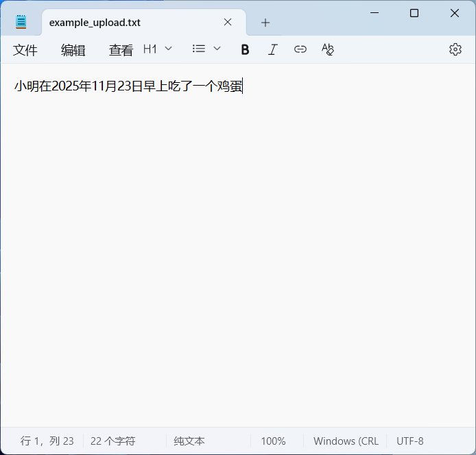Click the Notepad app icon
Image resolution: width=476 pixels, height=455 pixels.
tap(21, 22)
